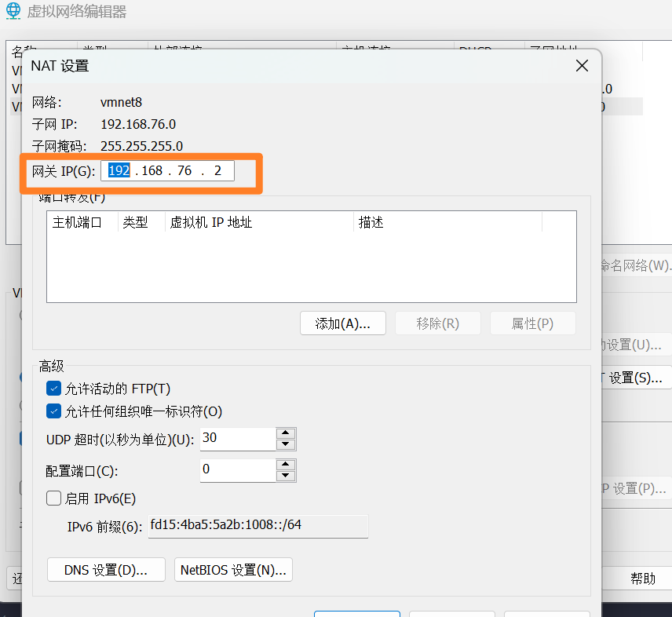Decrease UDP 超时 value with down arrow
The width and height of the screenshot is (672, 617).
286,444
